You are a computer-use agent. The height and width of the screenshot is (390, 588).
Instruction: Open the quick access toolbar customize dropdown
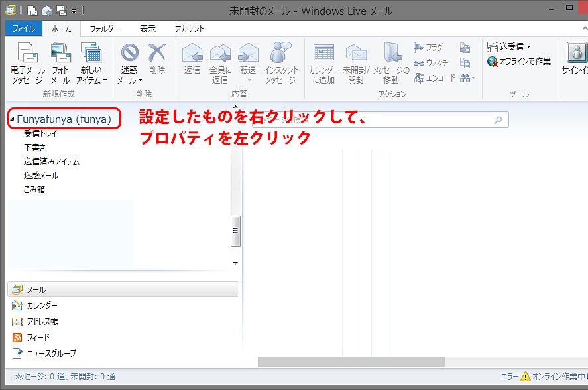point(74,11)
